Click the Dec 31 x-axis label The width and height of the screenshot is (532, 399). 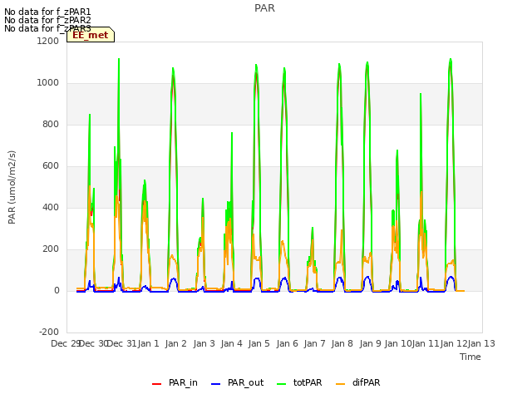[x=121, y=343]
